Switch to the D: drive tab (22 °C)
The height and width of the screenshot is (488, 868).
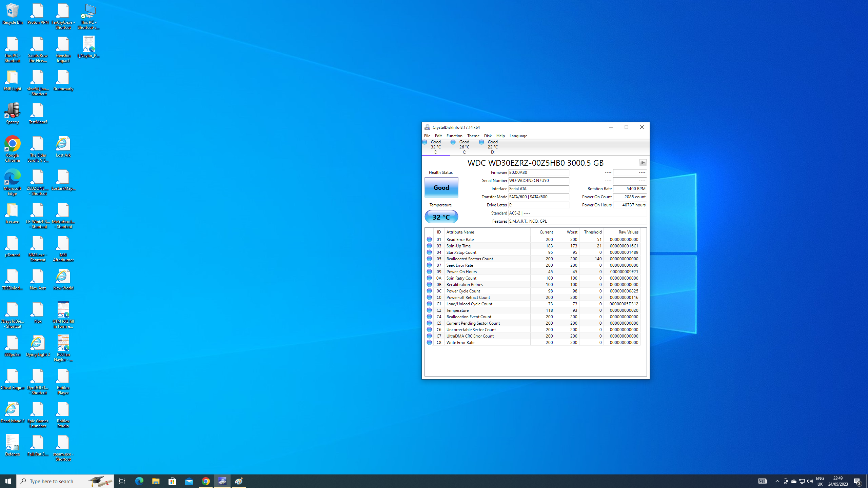point(493,147)
